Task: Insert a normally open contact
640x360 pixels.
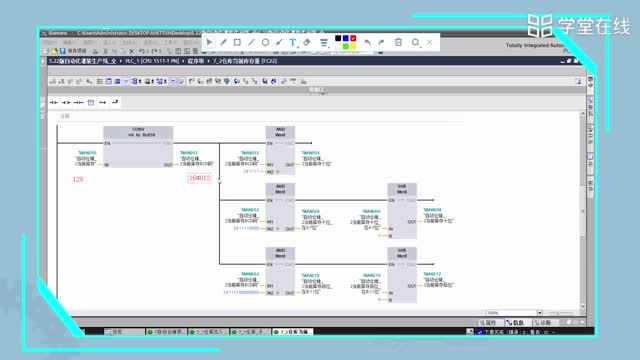Action: tap(54, 102)
